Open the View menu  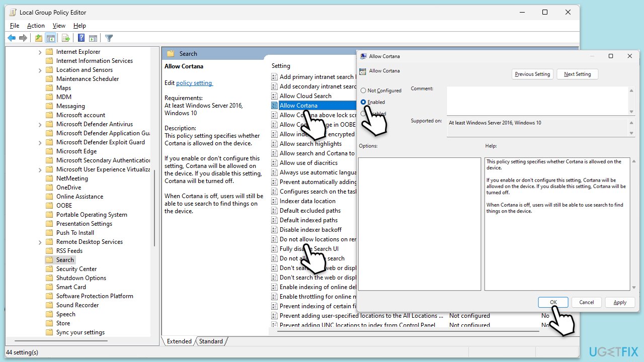point(59,26)
